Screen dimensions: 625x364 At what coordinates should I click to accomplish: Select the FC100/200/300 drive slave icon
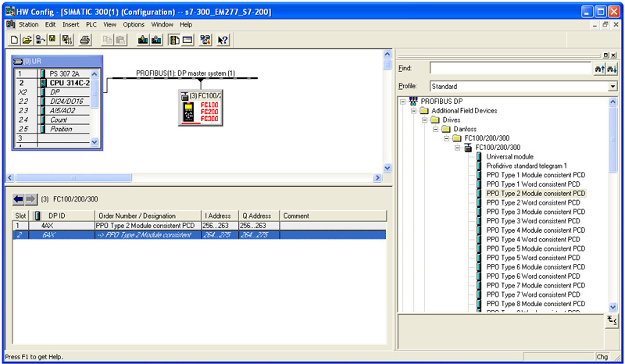coord(201,108)
